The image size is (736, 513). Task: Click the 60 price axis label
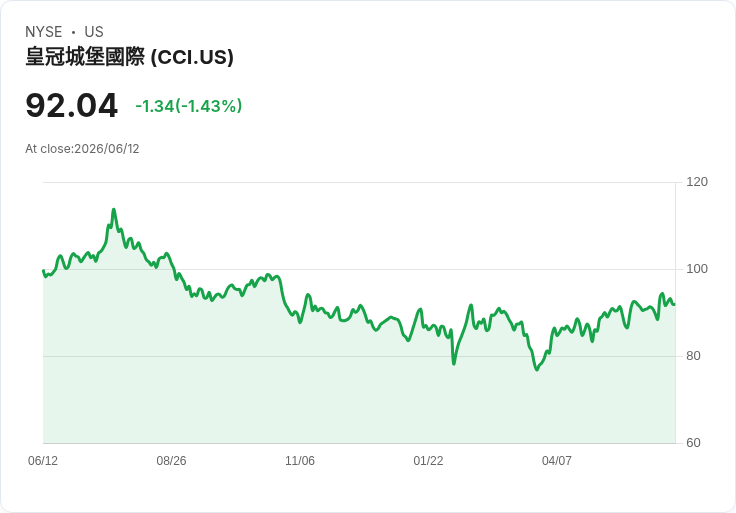tap(693, 443)
